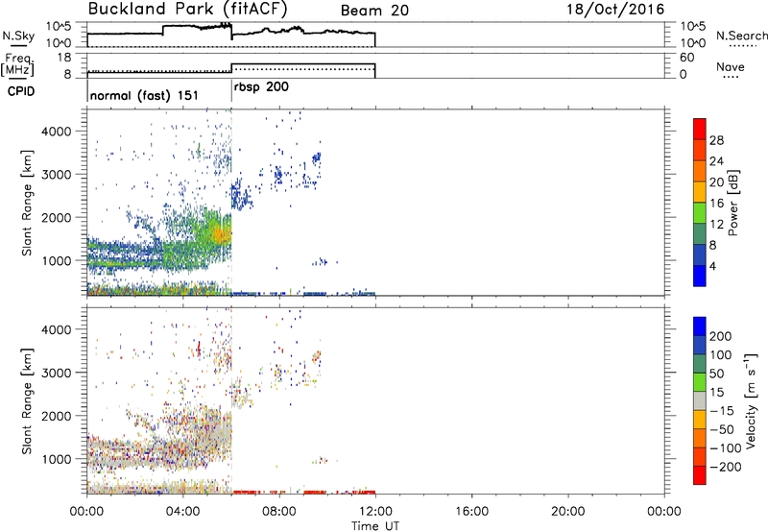Click the 'Power [dB]' colorbar title

tap(732, 203)
